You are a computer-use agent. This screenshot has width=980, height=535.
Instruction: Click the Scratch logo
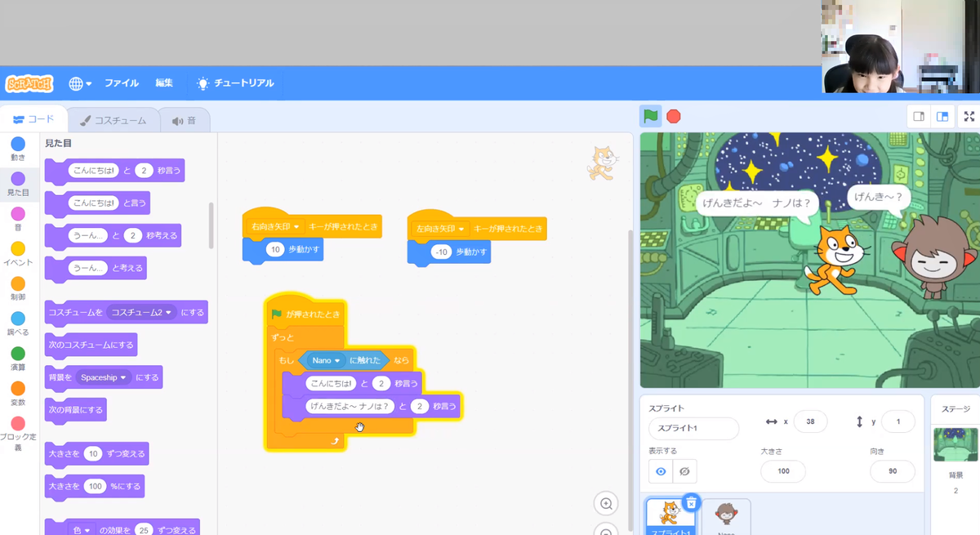tap(29, 83)
